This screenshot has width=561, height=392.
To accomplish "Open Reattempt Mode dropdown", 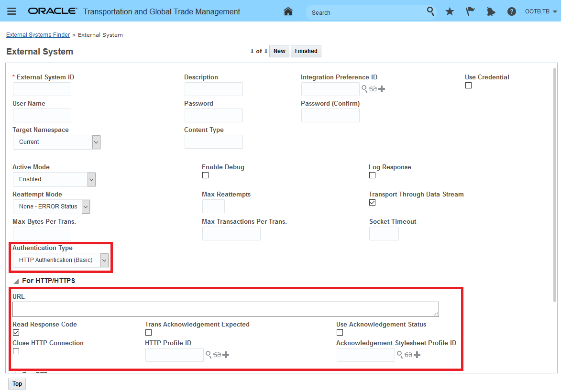I will click(x=52, y=207).
